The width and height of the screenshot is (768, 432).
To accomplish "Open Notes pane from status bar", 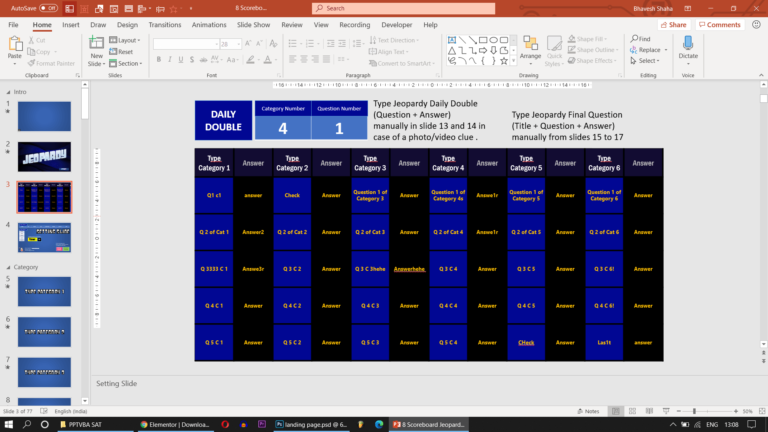I will [x=588, y=411].
